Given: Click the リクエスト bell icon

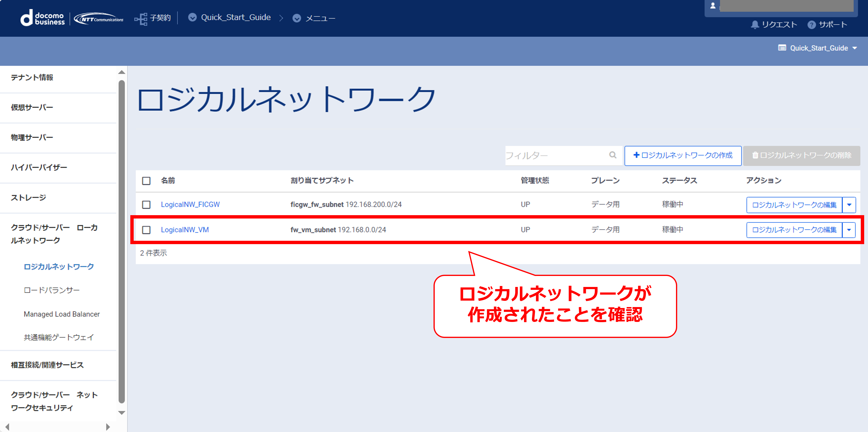Looking at the screenshot, I should click(755, 25).
